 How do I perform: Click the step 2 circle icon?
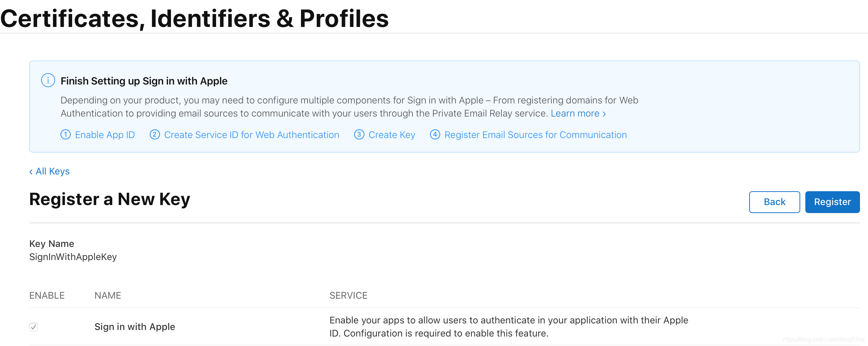[155, 135]
